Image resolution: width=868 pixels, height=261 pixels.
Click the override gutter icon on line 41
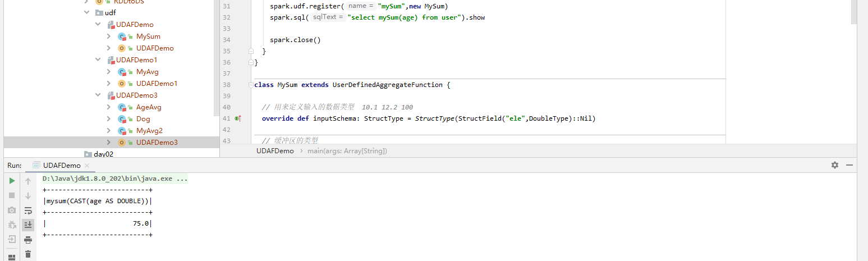tap(238, 118)
